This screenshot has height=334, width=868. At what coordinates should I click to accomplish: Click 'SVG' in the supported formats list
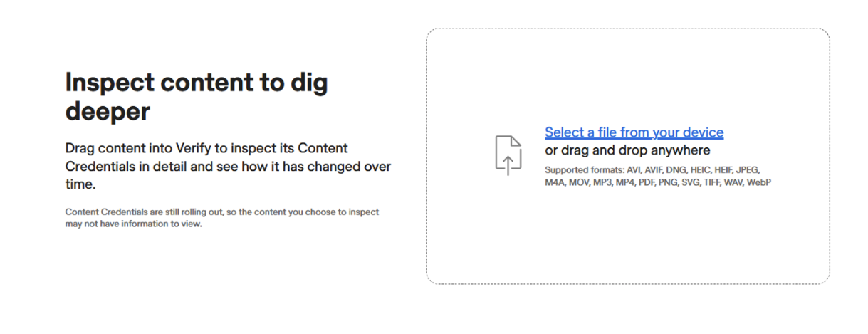click(690, 182)
